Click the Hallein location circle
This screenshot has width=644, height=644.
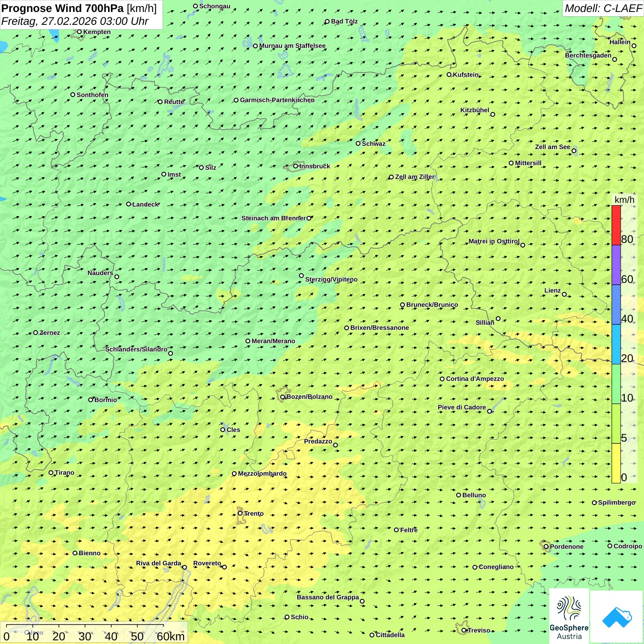pos(634,46)
